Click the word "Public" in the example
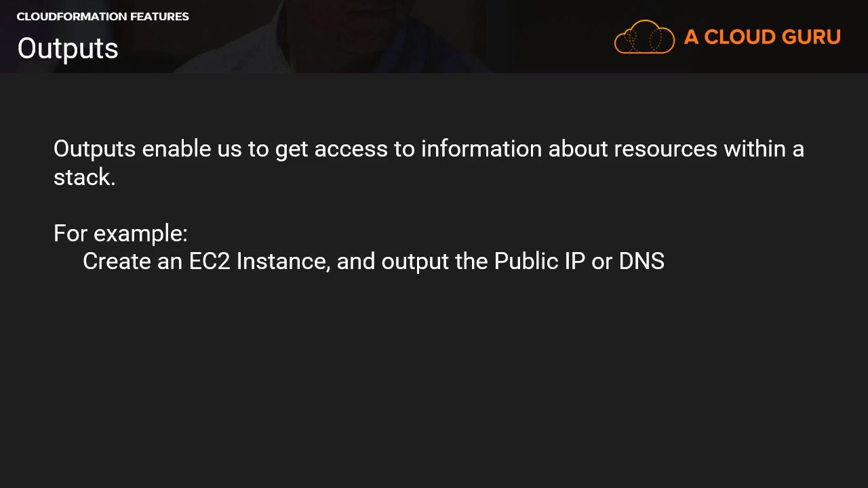Viewport: 868px width, 488px height. [x=526, y=262]
